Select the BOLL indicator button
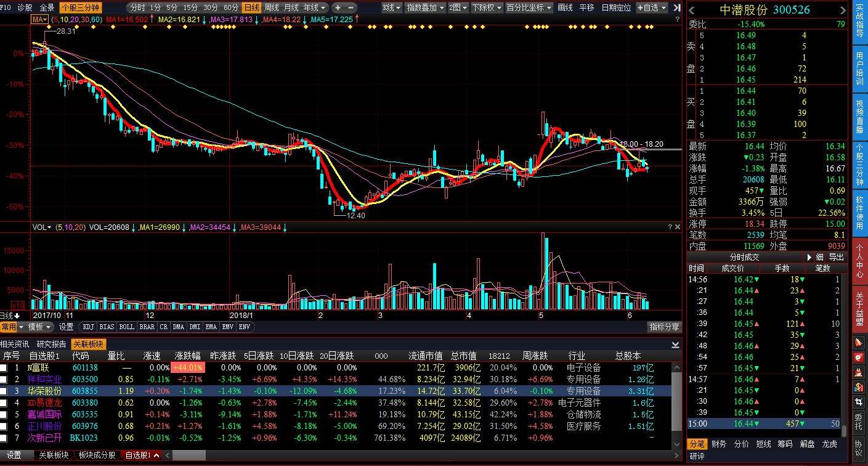This screenshot has width=868, height=466. tap(126, 327)
